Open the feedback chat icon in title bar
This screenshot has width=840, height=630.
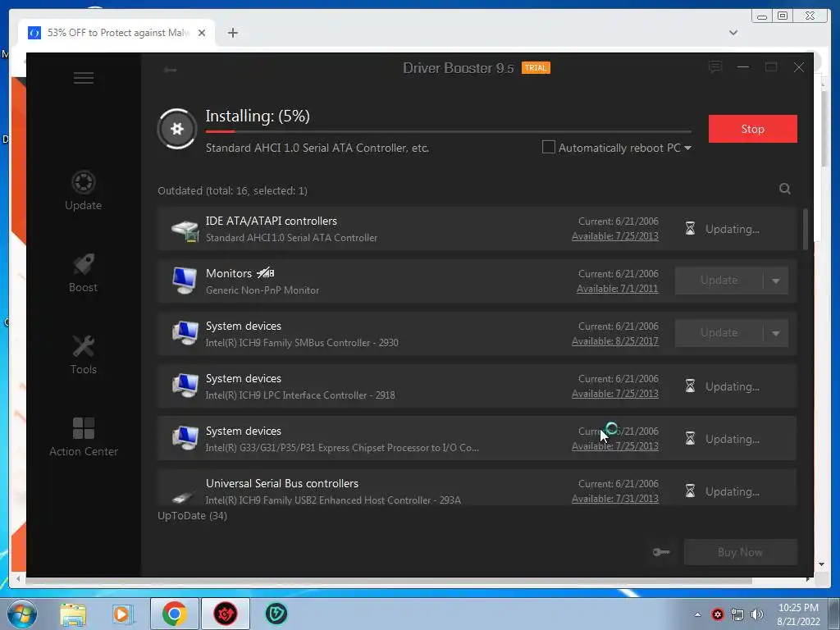point(714,67)
